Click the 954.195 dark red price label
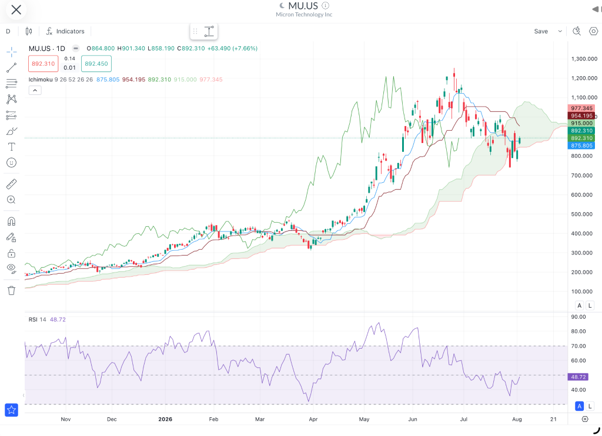Image resolution: width=602 pixels, height=436 pixels. coord(581,116)
